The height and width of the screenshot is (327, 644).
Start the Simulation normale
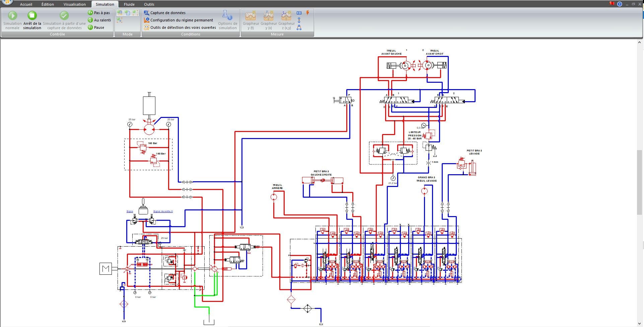[x=12, y=20]
